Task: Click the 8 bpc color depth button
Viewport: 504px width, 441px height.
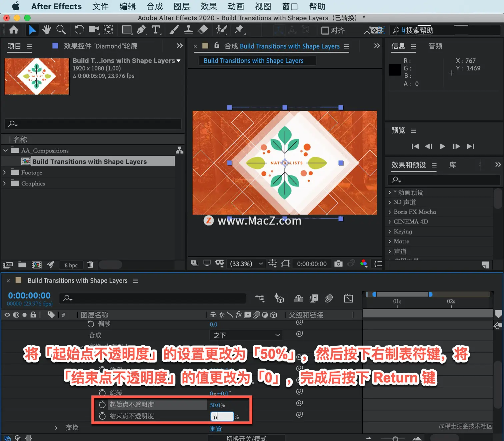Action: point(71,265)
